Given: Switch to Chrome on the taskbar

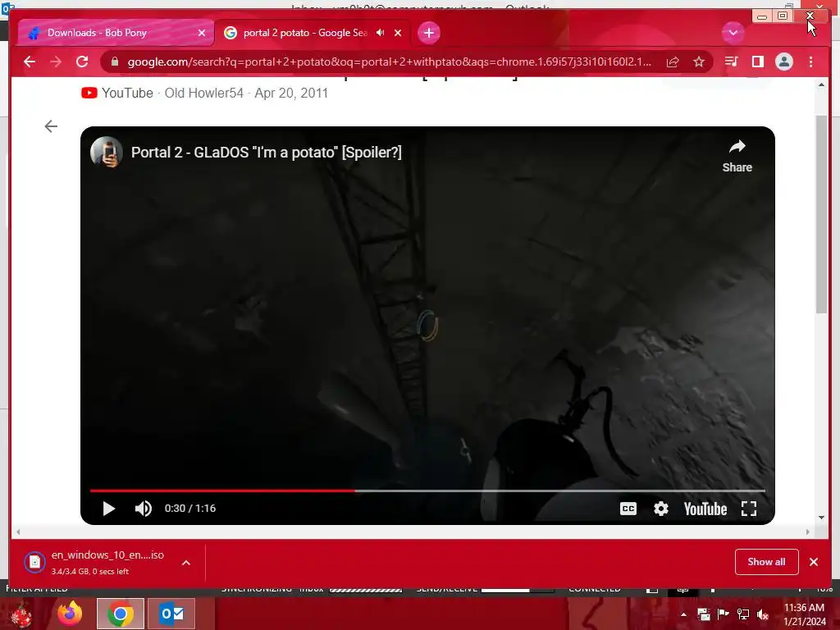Looking at the screenshot, I should point(121,614).
